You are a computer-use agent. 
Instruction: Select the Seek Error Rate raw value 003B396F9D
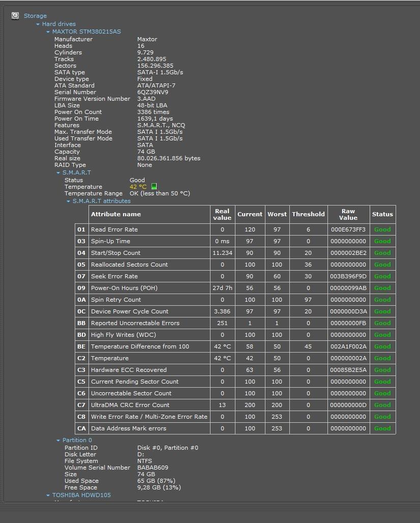point(348,276)
